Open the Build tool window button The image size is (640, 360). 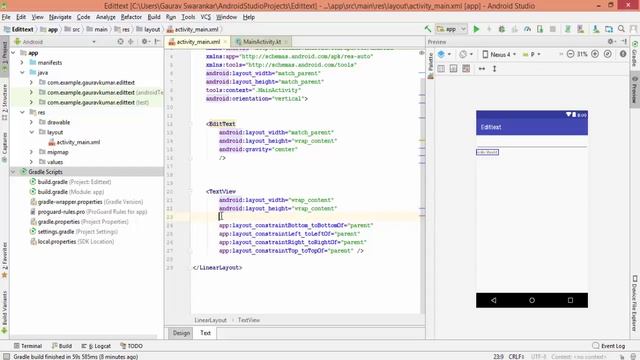(62, 346)
